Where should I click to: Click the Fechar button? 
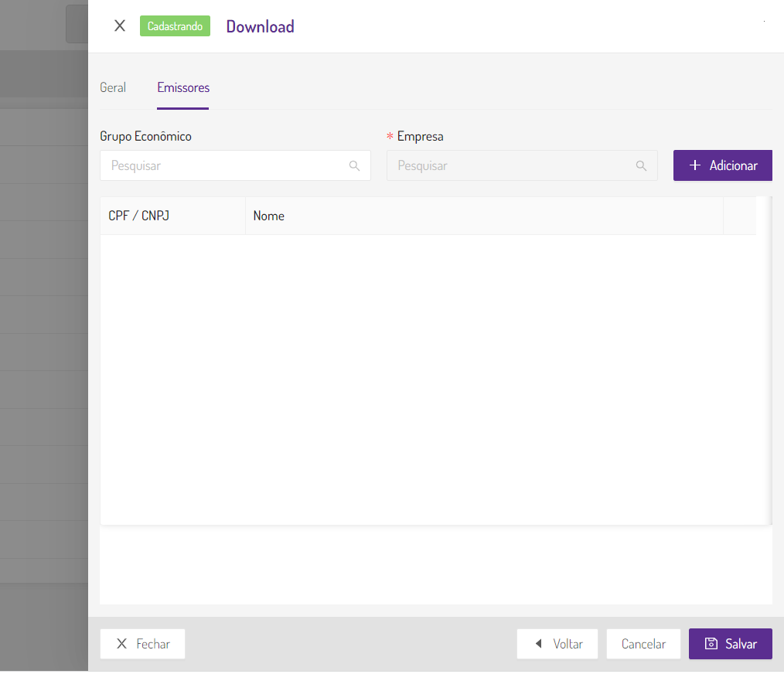click(x=142, y=643)
